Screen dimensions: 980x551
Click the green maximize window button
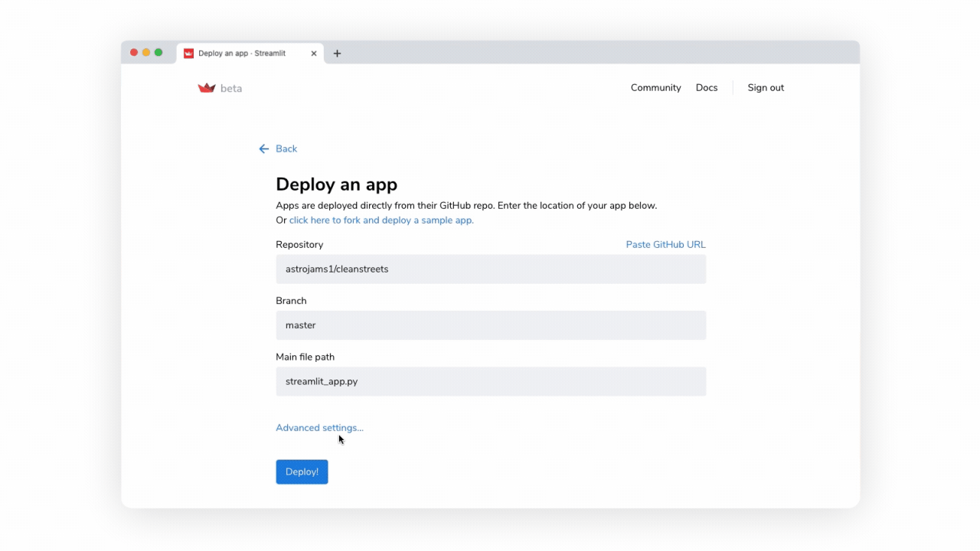point(158,53)
